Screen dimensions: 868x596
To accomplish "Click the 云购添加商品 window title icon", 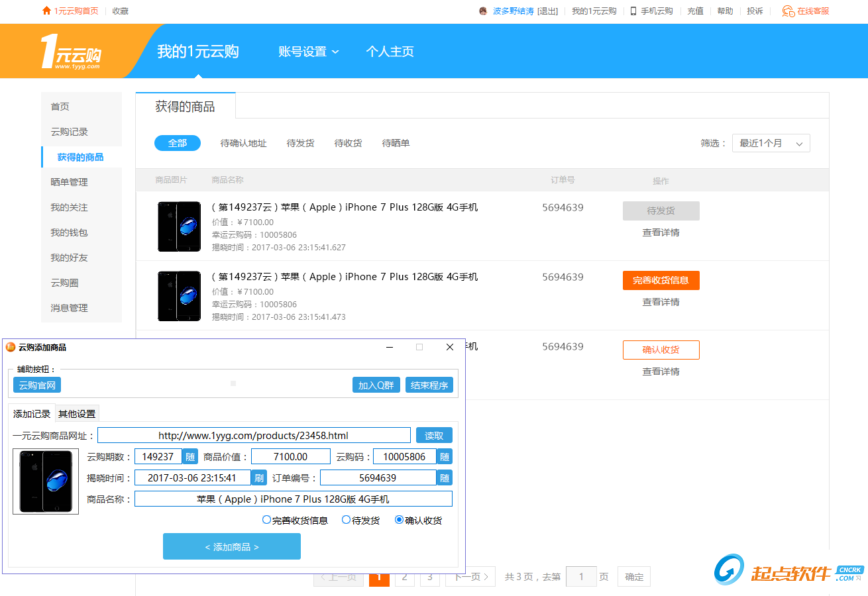I will pos(11,347).
